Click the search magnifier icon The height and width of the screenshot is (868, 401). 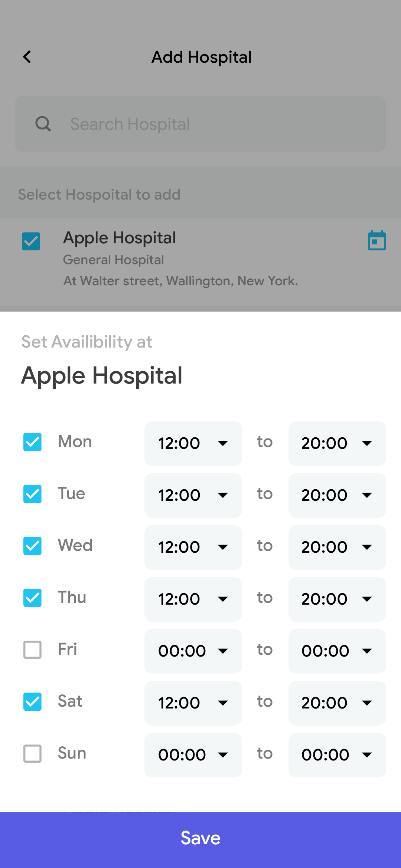(x=43, y=124)
